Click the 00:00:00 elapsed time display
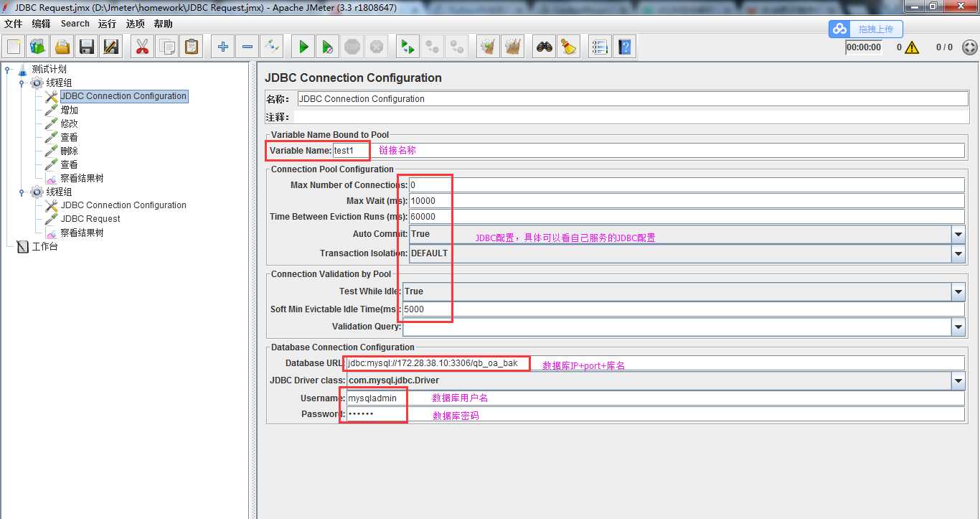Image resolution: width=980 pixels, height=519 pixels. (863, 47)
